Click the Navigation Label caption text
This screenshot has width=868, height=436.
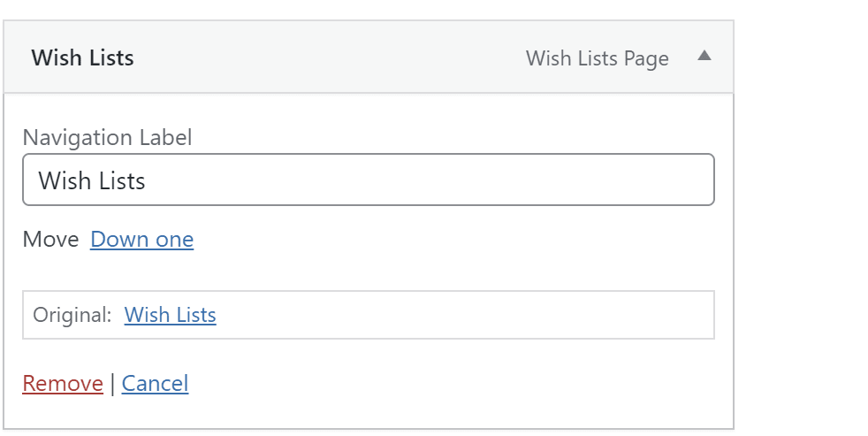pos(107,137)
